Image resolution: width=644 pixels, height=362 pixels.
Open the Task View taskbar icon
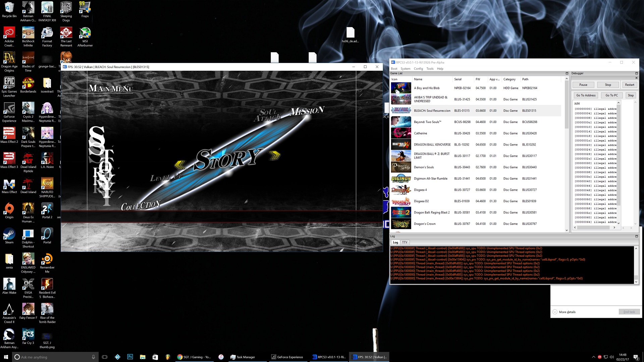point(105,357)
